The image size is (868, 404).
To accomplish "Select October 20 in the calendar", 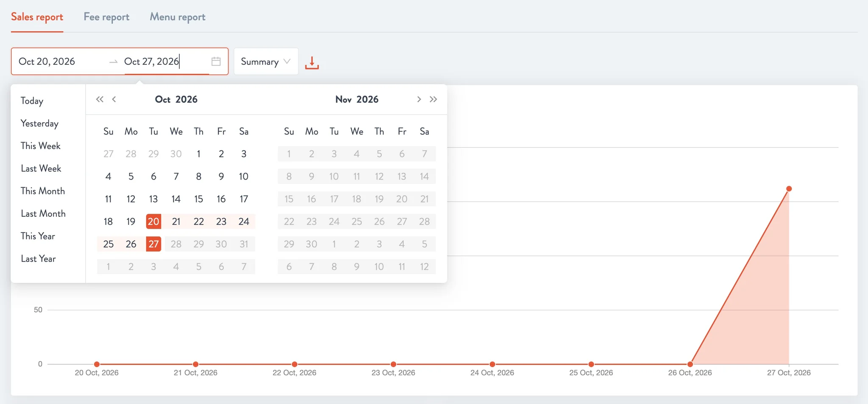I will click(x=153, y=221).
